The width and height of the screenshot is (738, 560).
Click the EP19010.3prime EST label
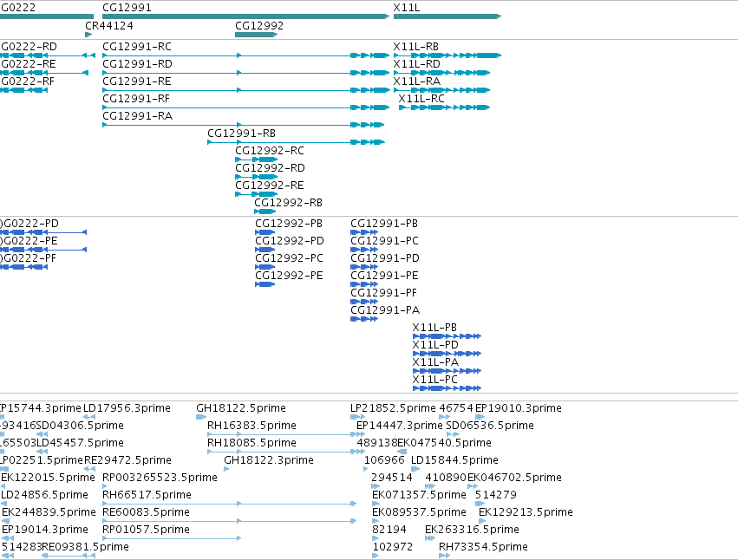(x=519, y=408)
